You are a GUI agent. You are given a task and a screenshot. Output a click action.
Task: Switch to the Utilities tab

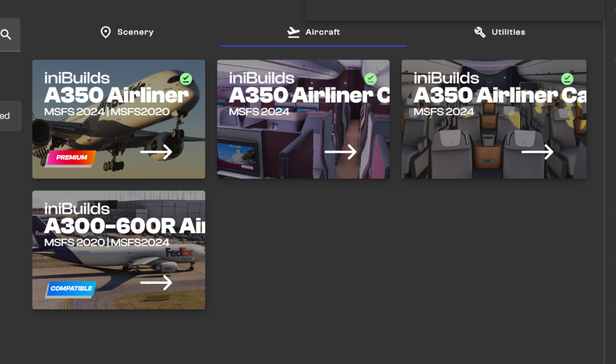[508, 32]
